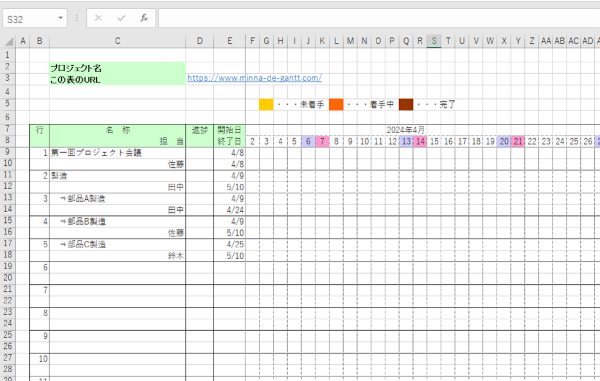Open the minna-de-gantt.com hyperlink

pos(254,78)
